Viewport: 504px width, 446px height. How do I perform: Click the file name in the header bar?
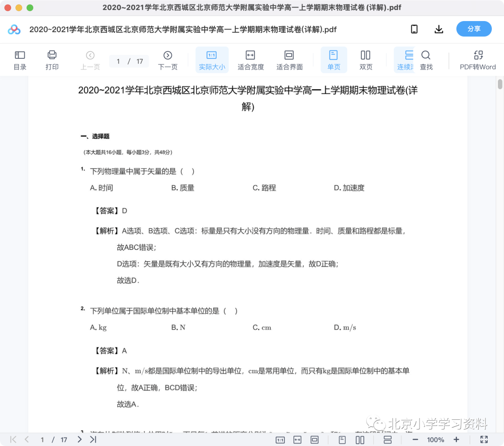click(183, 29)
